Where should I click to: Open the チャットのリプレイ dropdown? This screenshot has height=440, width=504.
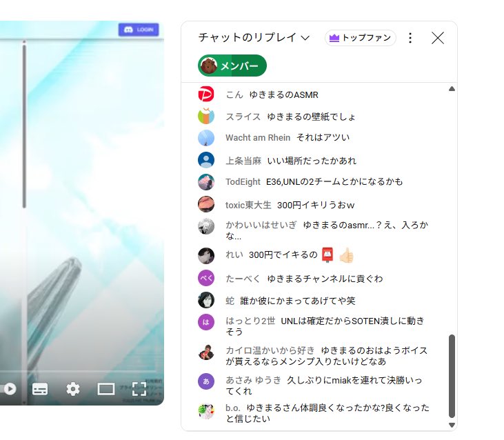tap(254, 38)
